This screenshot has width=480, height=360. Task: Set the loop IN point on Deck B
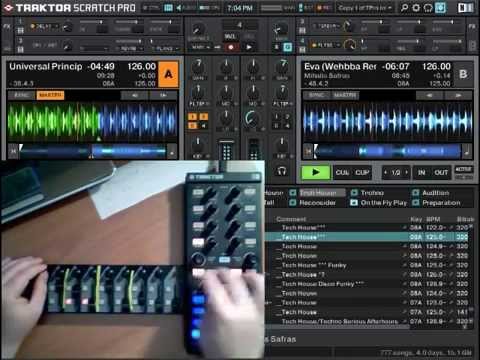pos(422,172)
